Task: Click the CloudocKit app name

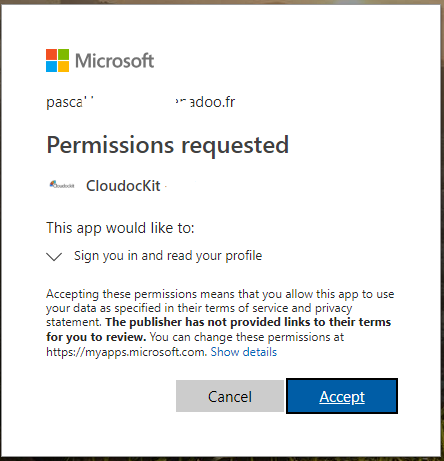Action: coord(123,186)
